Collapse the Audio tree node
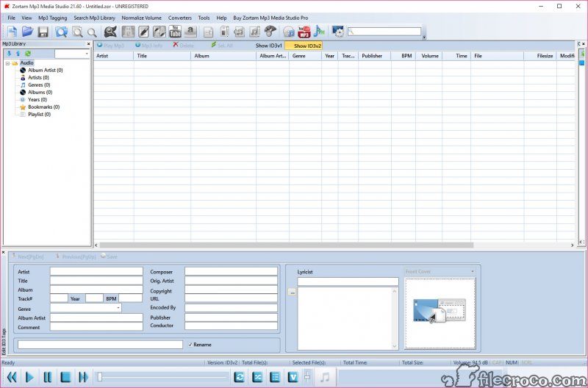The image size is (588, 388). 7,63
